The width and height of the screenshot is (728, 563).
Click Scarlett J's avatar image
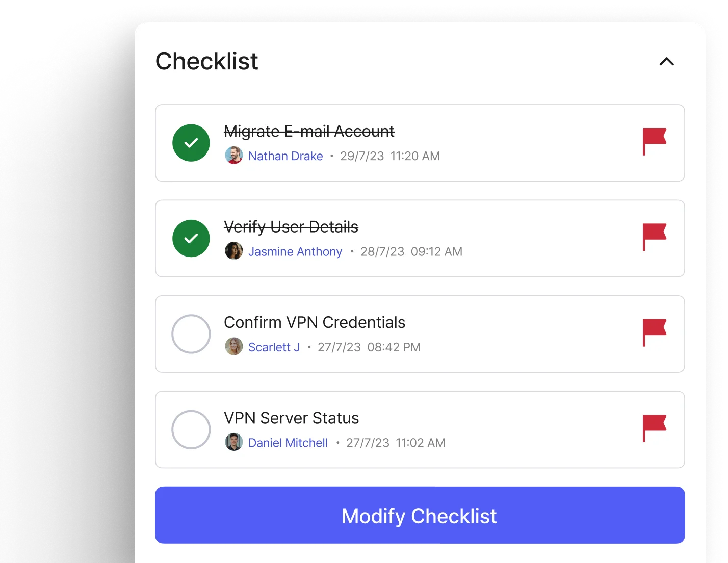click(x=234, y=347)
